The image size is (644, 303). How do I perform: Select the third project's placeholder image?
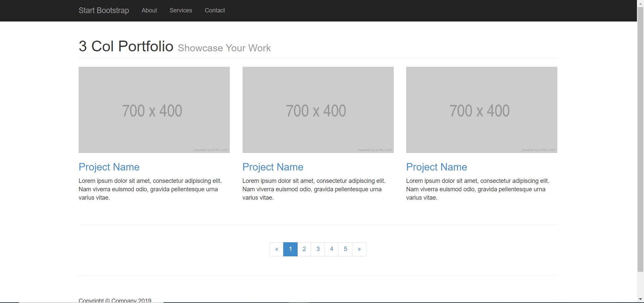tap(481, 110)
